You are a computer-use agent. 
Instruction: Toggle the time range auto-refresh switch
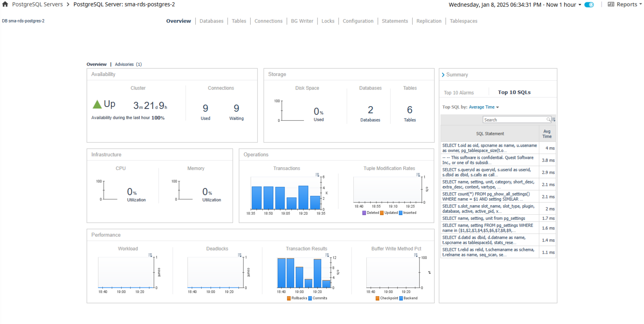point(589,5)
